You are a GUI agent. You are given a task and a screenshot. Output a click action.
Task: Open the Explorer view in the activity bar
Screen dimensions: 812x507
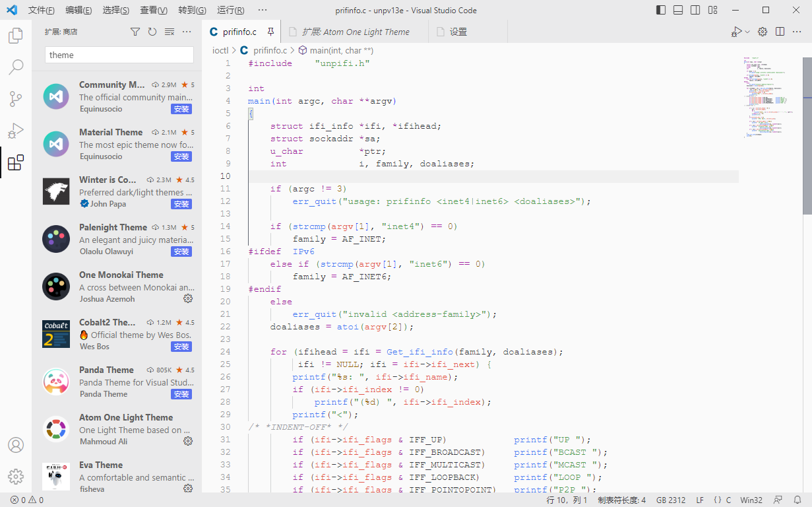coord(16,36)
